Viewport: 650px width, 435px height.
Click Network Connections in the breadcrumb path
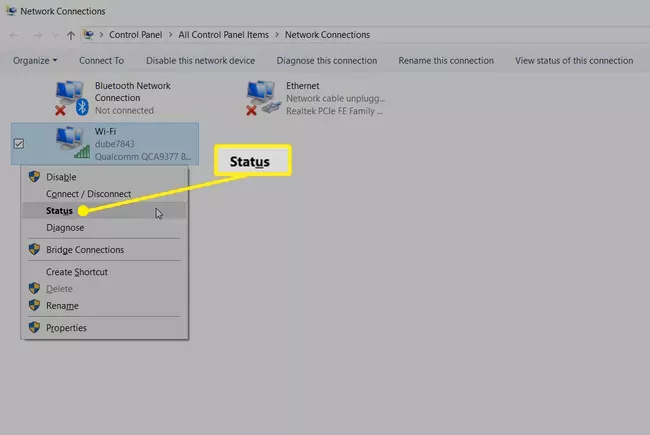[x=327, y=35]
